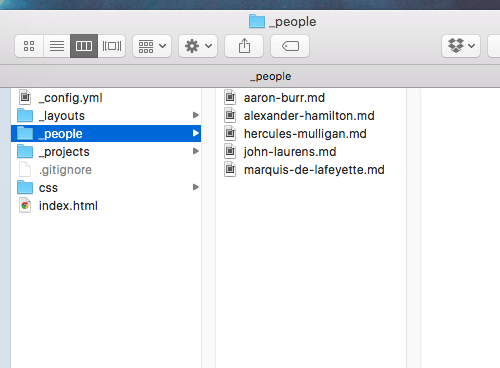Expand the _layouts folder arrow
500x368 pixels.
[x=196, y=115]
